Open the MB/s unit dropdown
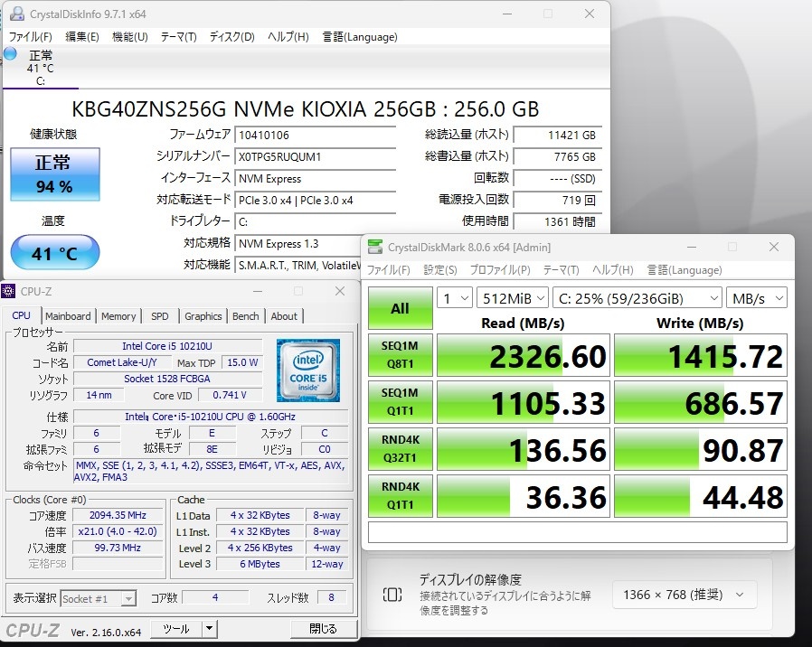Viewport: 812px width, 647px height. [756, 298]
